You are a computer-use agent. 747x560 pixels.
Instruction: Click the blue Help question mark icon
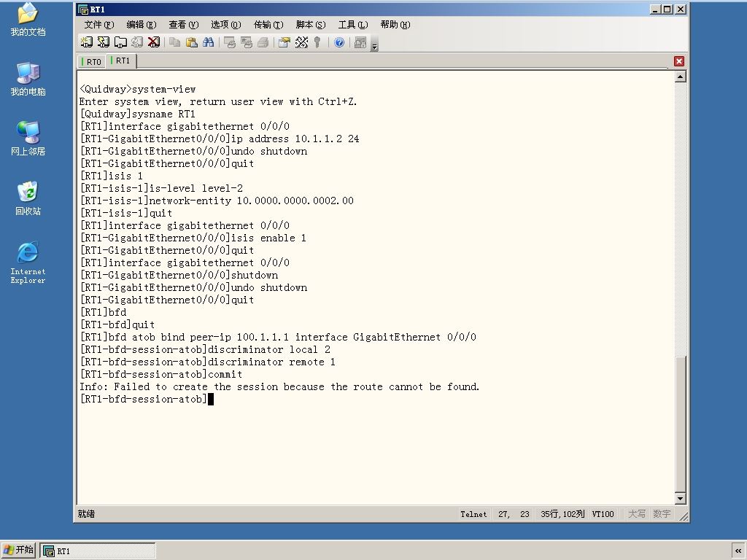(339, 42)
